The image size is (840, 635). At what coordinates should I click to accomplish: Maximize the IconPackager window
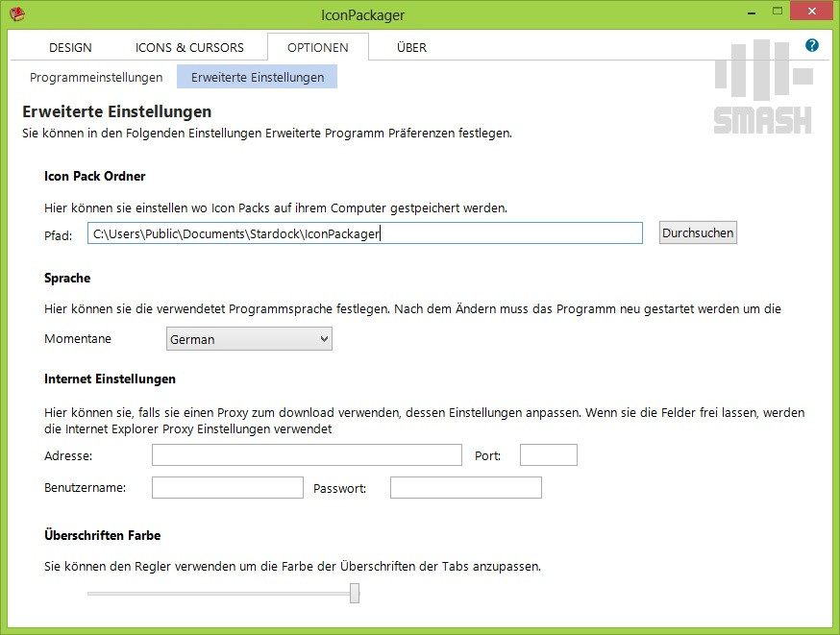[778, 12]
